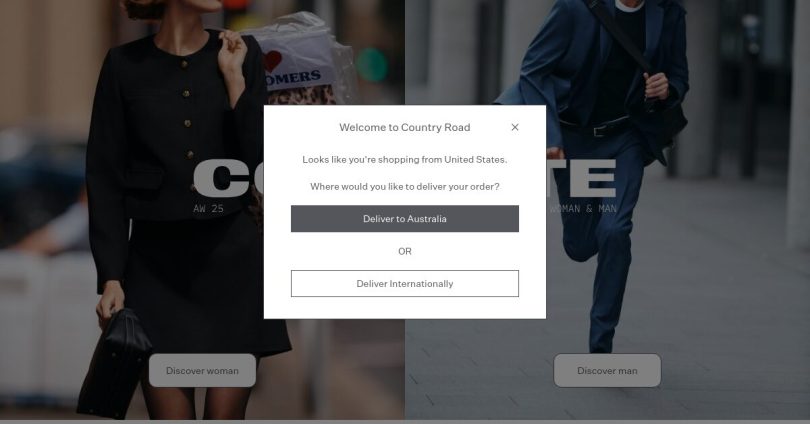Click the Welcome to Country Road heading
Image resolution: width=810 pixels, height=424 pixels.
click(x=404, y=127)
